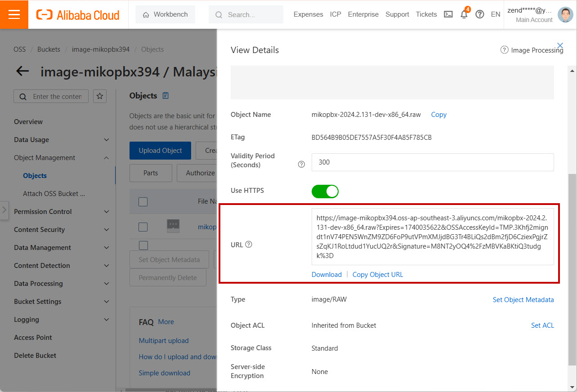Screen dimensions: 577x392
Task: Open the notifications bell
Action: point(464,14)
